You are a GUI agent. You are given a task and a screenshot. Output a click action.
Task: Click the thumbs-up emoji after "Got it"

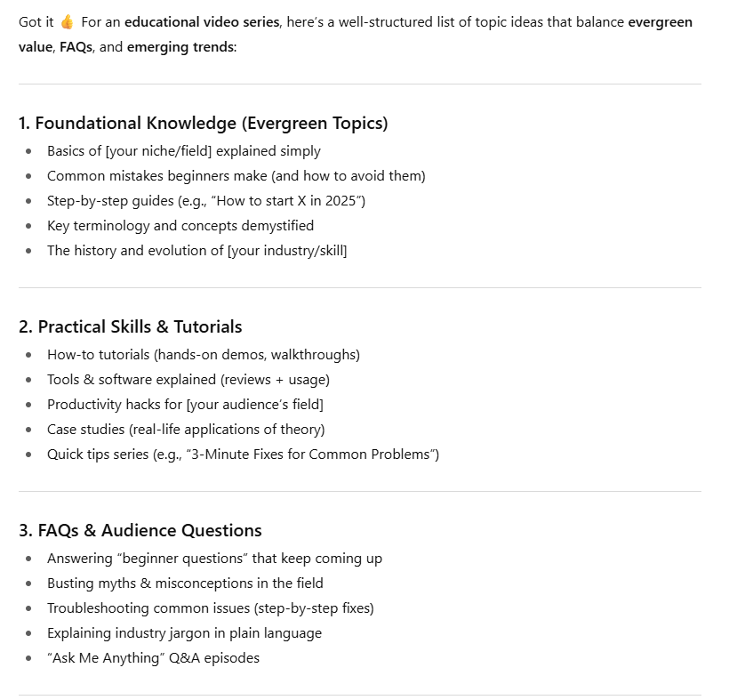[x=67, y=22]
